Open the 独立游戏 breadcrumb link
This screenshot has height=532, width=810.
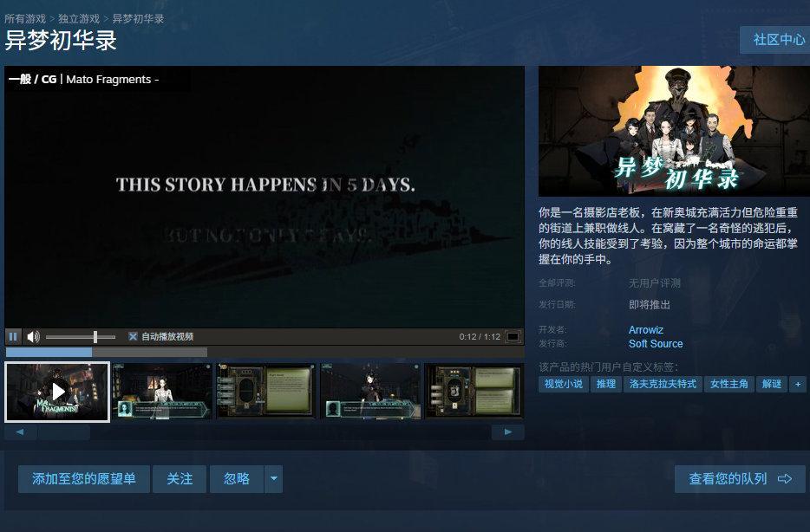pos(79,18)
